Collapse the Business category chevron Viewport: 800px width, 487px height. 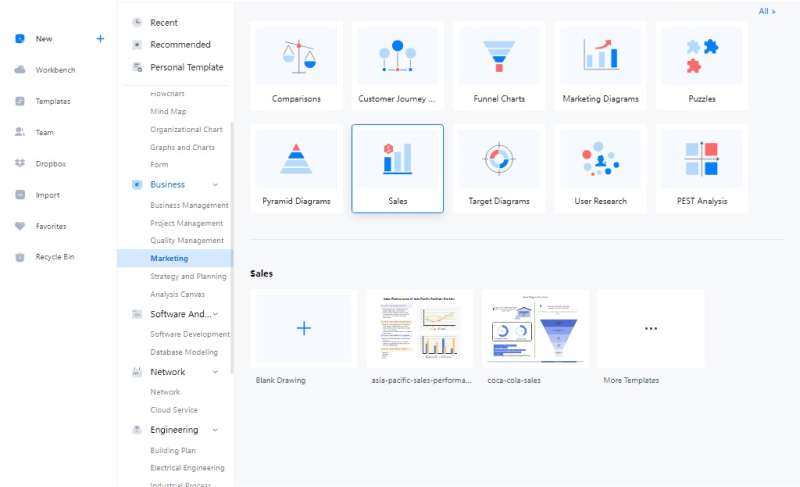pyautogui.click(x=215, y=185)
